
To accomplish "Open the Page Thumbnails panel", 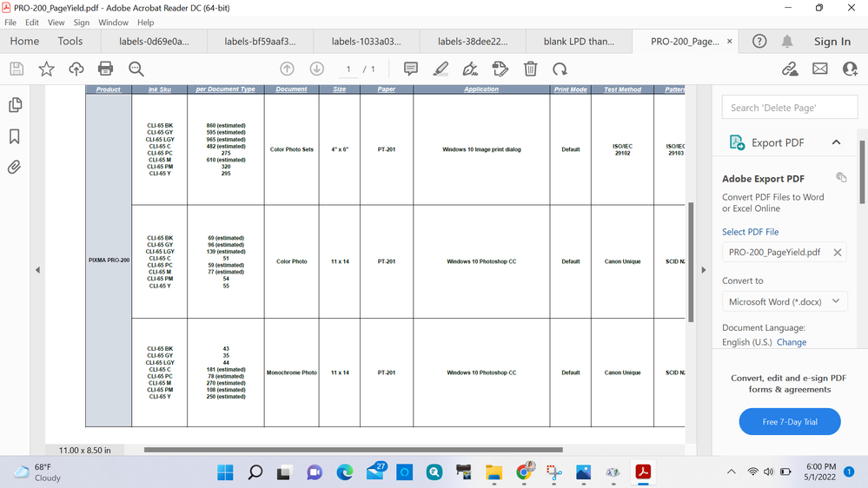I will tap(16, 105).
